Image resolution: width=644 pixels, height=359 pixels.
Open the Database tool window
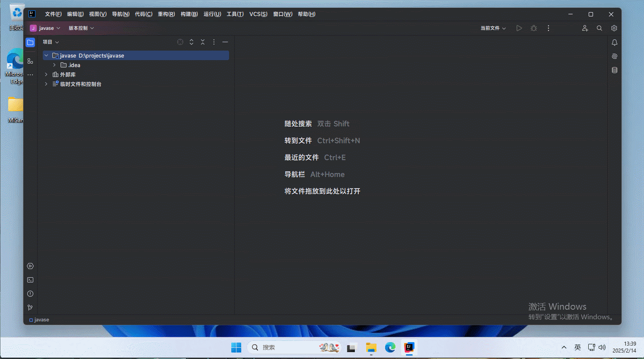[614, 70]
